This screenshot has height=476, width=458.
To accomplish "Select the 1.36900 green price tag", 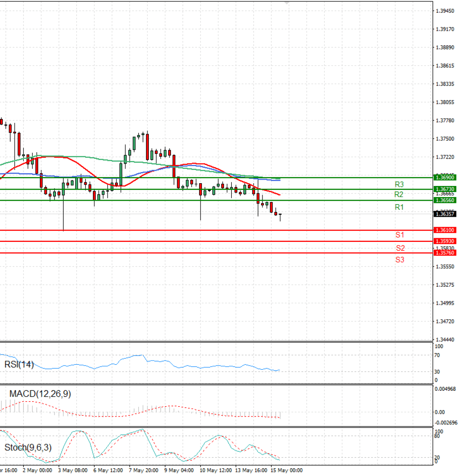I will click(x=445, y=178).
